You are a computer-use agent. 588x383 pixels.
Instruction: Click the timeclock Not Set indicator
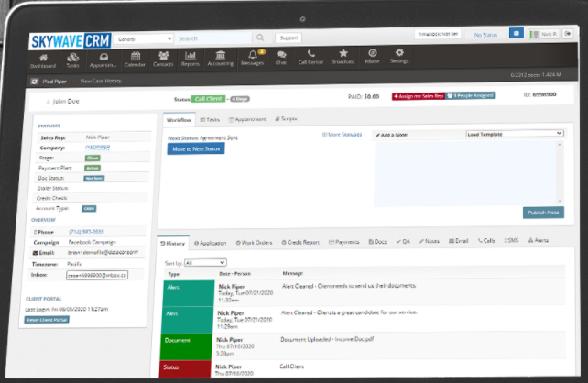(x=438, y=34)
